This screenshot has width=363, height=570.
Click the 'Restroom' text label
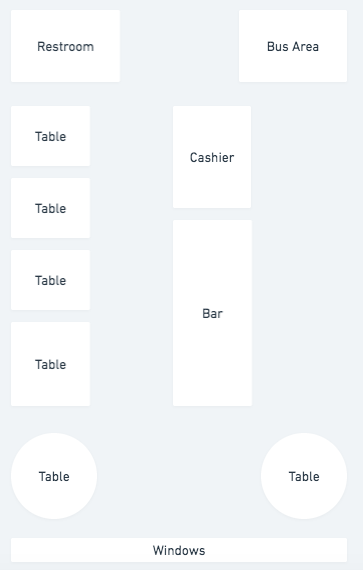click(x=65, y=47)
